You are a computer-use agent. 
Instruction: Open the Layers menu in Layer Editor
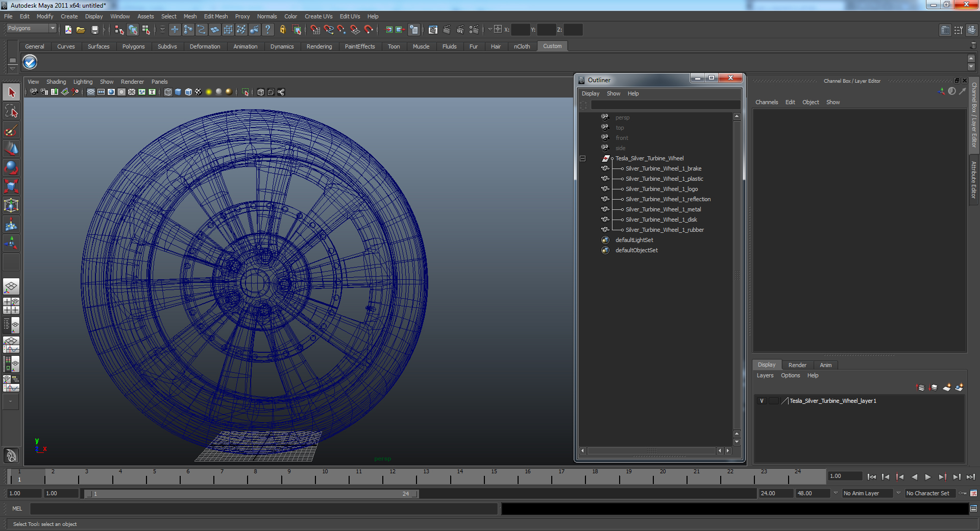click(765, 375)
